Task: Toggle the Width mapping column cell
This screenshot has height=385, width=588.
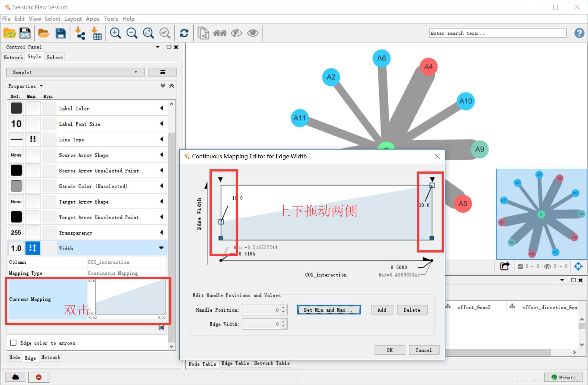Action: (33, 248)
